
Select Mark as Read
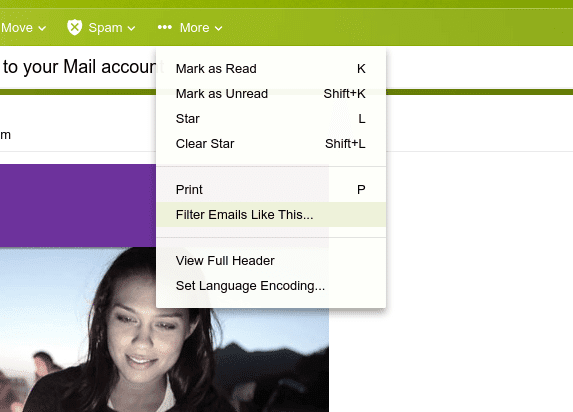tap(271, 69)
